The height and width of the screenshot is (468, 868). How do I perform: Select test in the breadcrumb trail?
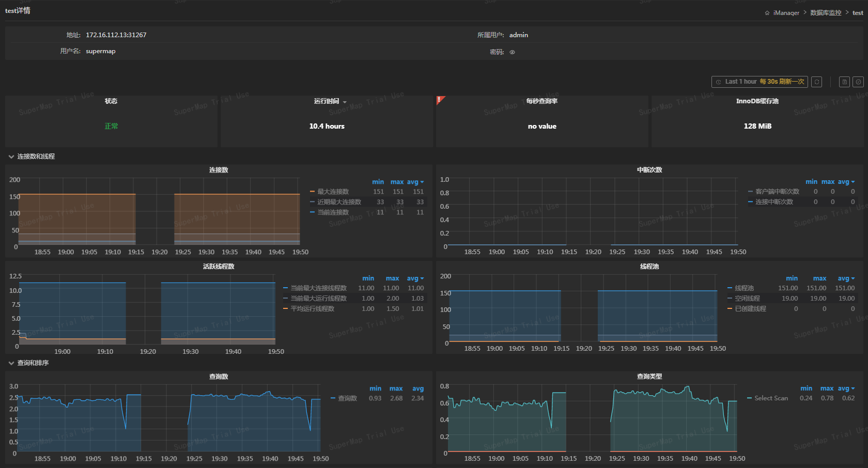click(859, 12)
